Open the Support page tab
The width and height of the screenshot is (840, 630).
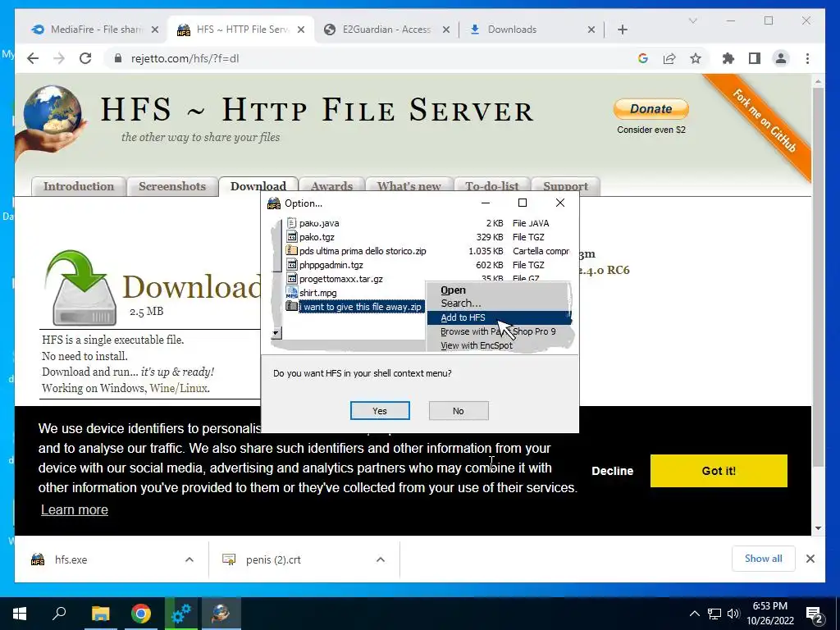[x=566, y=186]
